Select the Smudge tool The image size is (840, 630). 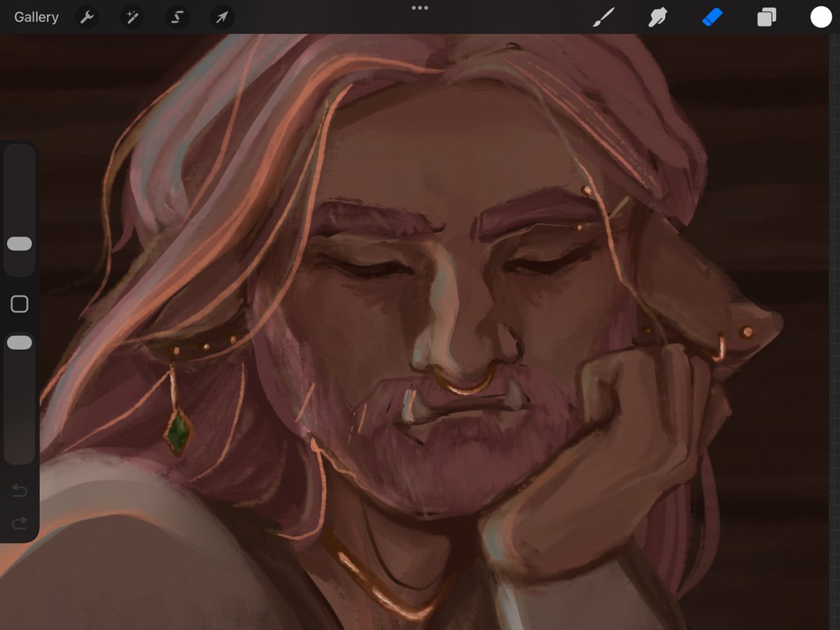657,17
